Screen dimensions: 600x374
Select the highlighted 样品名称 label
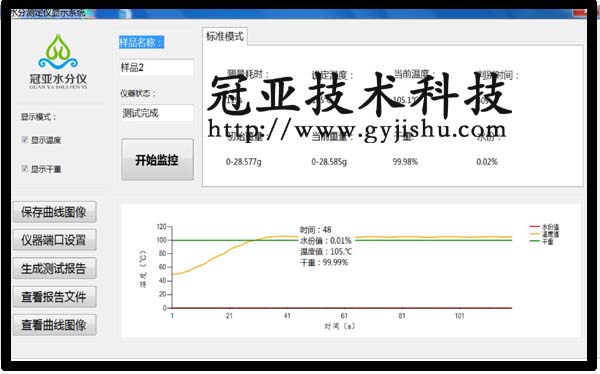[x=141, y=42]
